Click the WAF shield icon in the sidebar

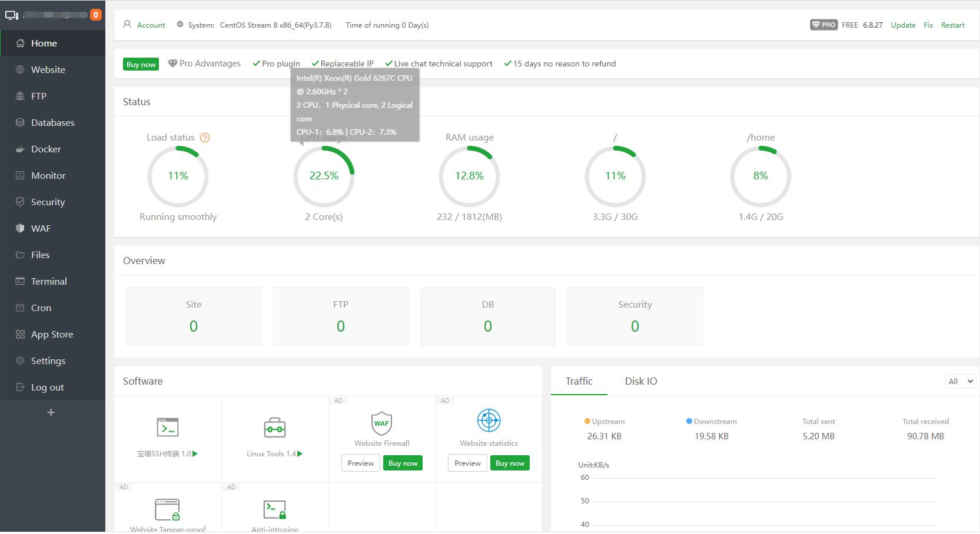pyautogui.click(x=20, y=228)
